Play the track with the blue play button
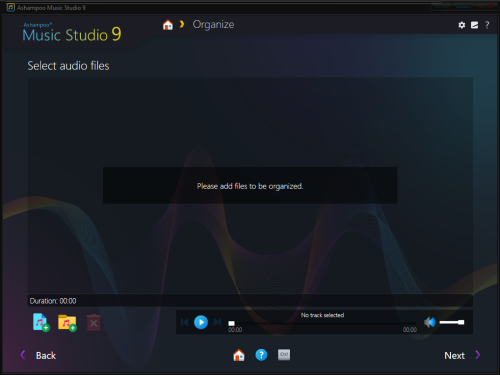Screen dimensions: 500x375 [x=201, y=322]
